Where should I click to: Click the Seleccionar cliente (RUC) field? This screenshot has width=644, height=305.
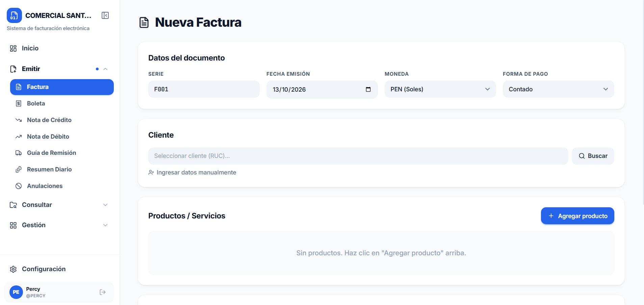358,156
